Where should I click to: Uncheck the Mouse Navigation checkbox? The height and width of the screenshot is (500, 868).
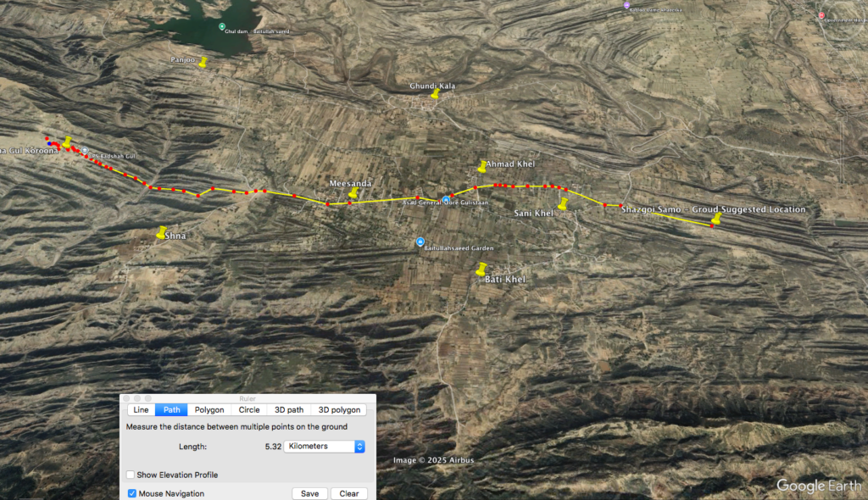(x=131, y=493)
